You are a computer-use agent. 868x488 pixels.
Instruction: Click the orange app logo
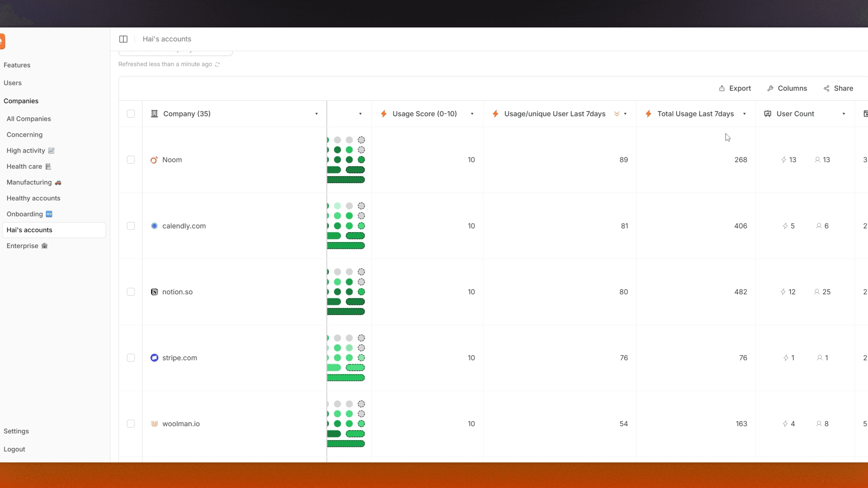point(2,41)
